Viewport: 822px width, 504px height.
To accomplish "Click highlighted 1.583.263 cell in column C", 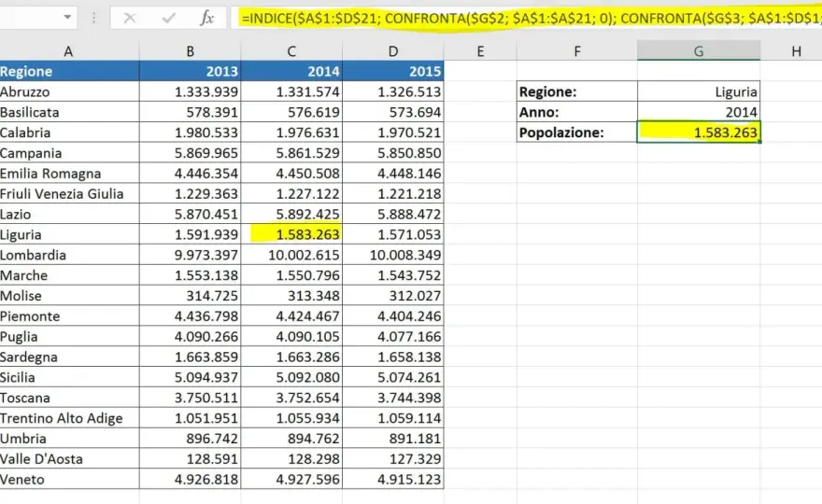I will (x=291, y=234).
